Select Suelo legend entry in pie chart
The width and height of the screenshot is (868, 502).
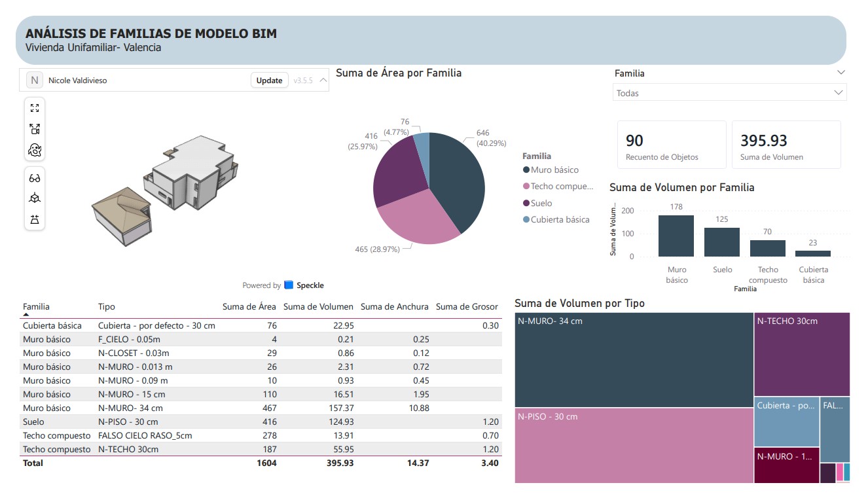pos(537,203)
